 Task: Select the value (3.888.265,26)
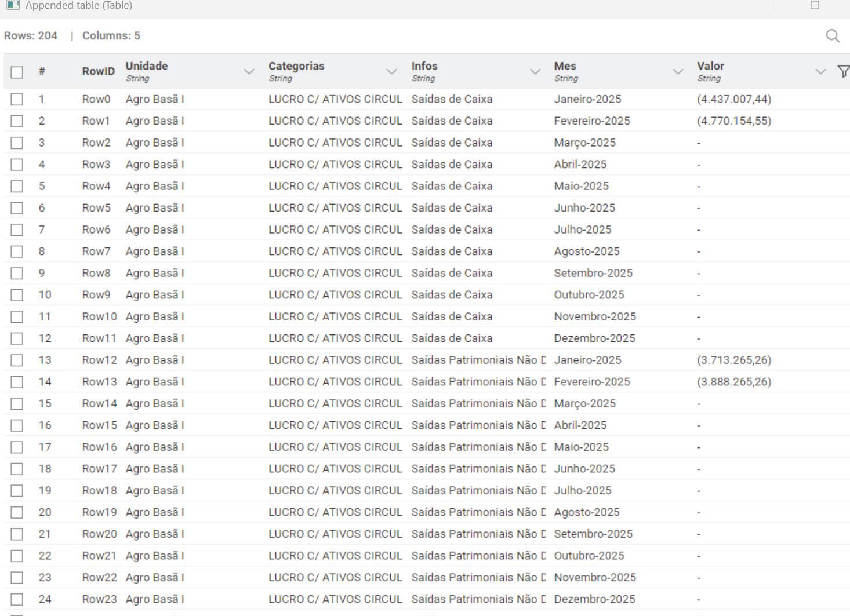coord(734,382)
